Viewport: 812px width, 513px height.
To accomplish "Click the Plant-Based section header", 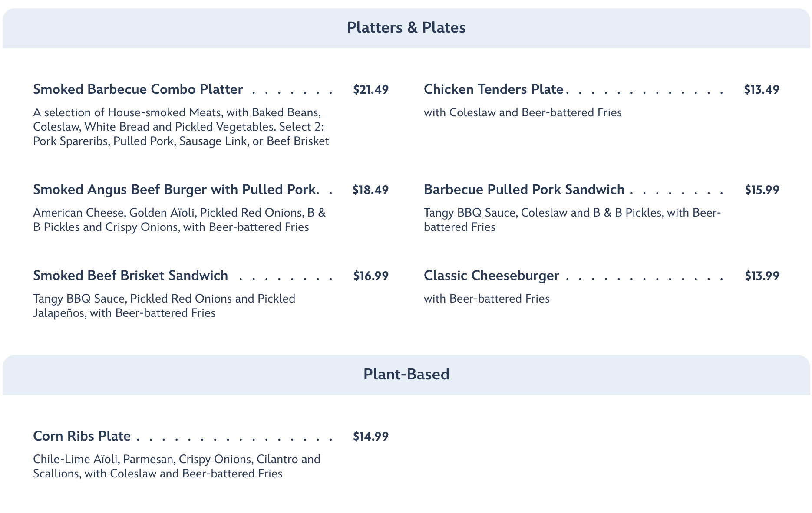I will (406, 374).
